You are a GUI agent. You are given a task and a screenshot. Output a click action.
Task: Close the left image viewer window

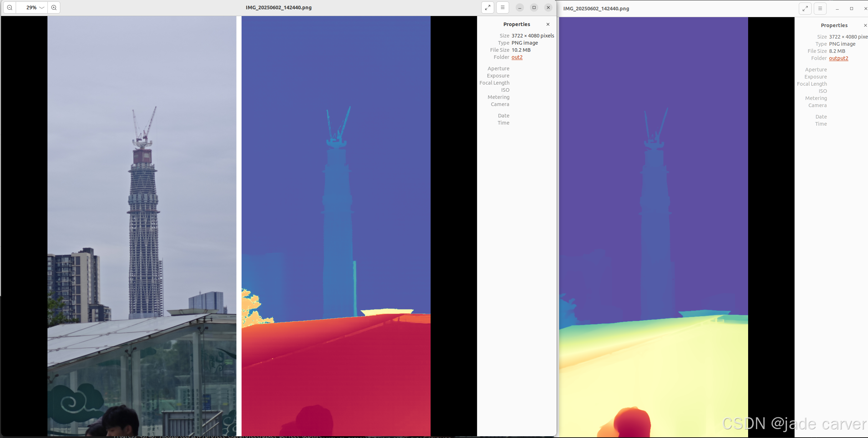coord(548,7)
